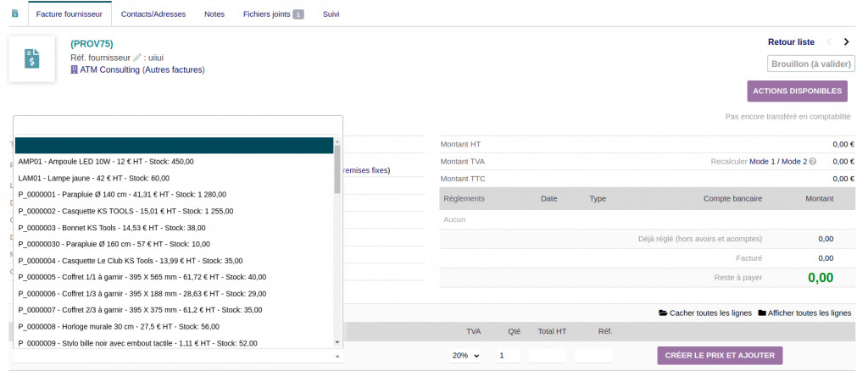Image resolution: width=868 pixels, height=371 pixels.
Task: Go to the previous invoice with left chevron
Action: click(829, 42)
